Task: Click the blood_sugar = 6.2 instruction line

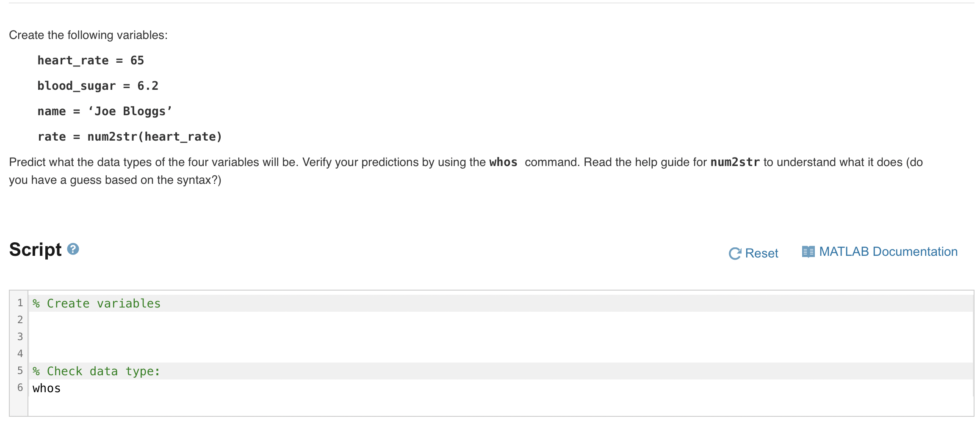Action: [x=97, y=86]
